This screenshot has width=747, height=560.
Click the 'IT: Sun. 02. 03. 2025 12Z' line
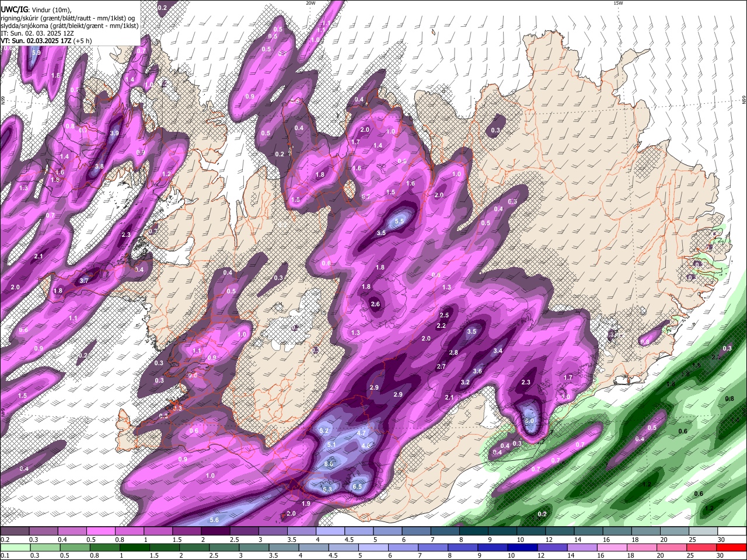click(x=37, y=33)
